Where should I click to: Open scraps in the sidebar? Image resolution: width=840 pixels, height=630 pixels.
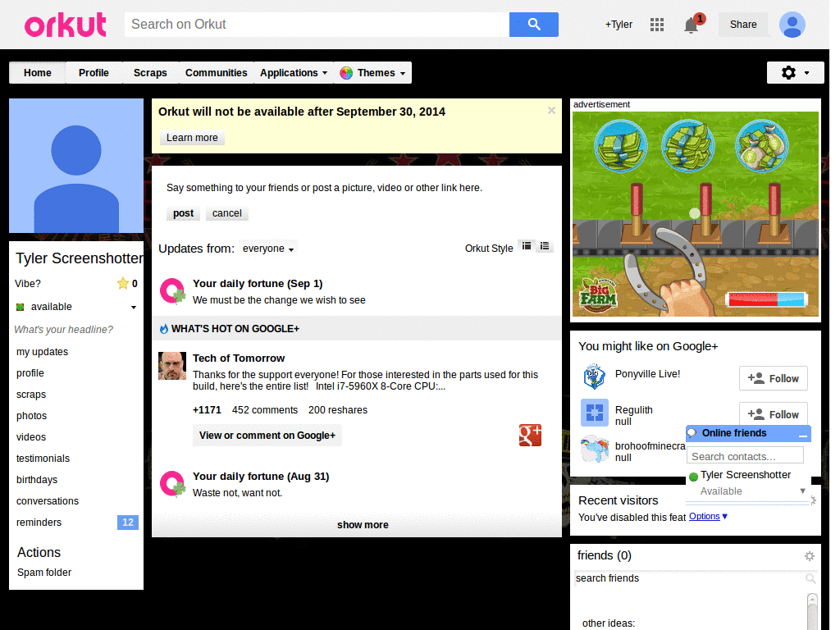(31, 395)
